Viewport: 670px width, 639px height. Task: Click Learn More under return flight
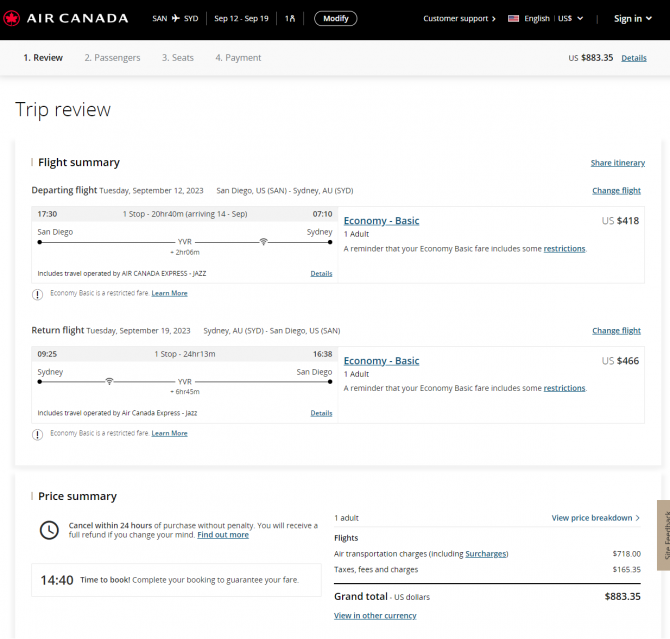pos(169,433)
